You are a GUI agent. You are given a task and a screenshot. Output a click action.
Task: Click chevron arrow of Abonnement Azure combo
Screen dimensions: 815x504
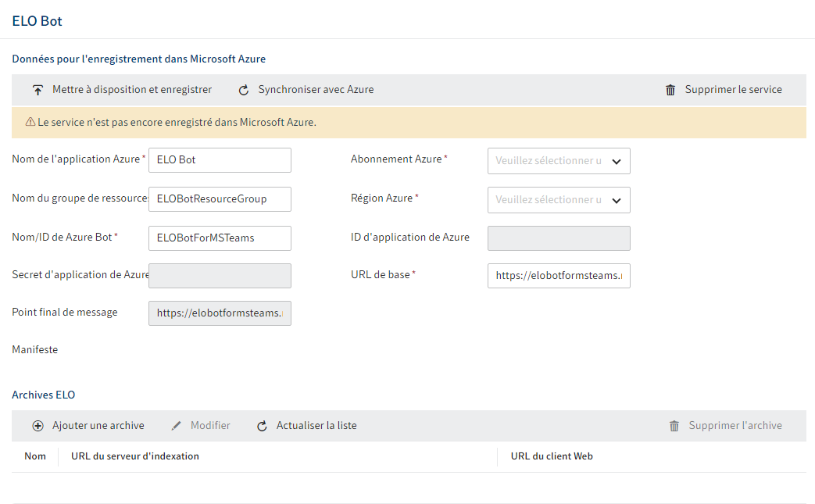pos(617,162)
